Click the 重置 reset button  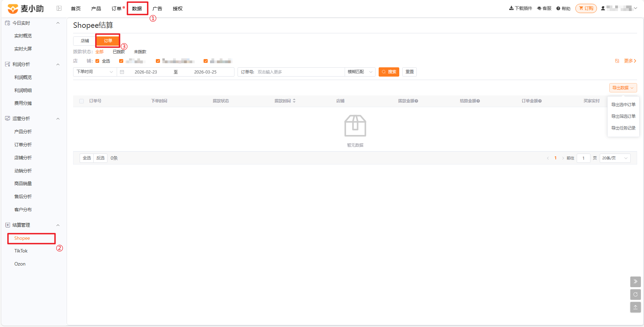point(410,72)
